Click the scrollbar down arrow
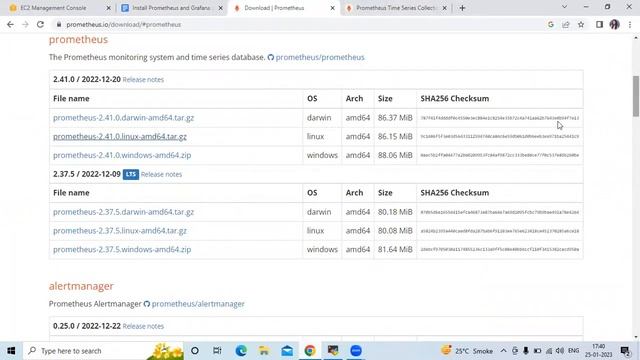This screenshot has width=640, height=360. [x=636, y=337]
